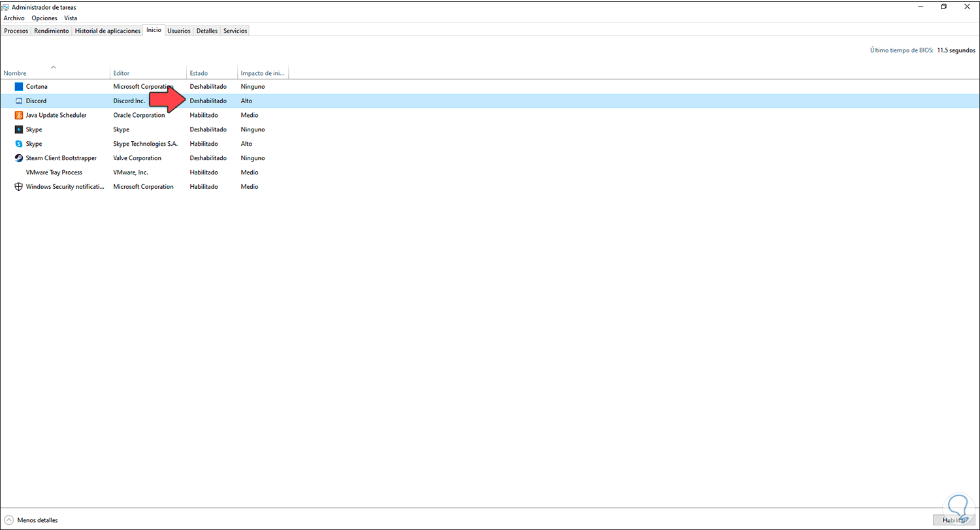Sort by the Editor column header
Image resolution: width=980 pixels, height=530 pixels.
[148, 73]
